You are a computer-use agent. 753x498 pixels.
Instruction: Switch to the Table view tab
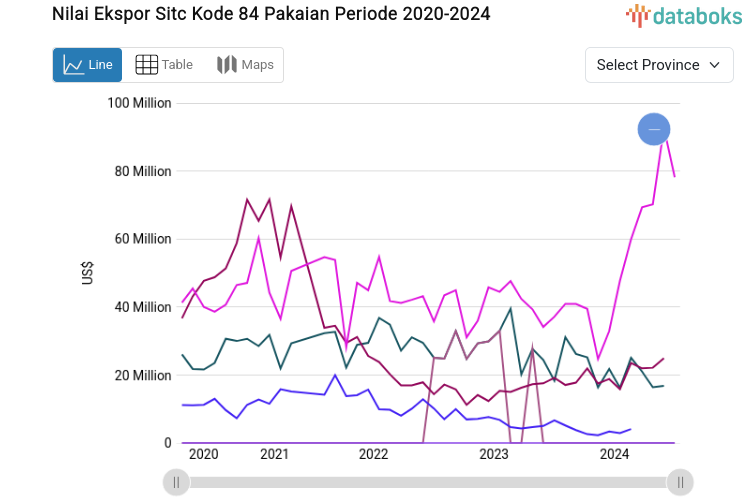(164, 65)
